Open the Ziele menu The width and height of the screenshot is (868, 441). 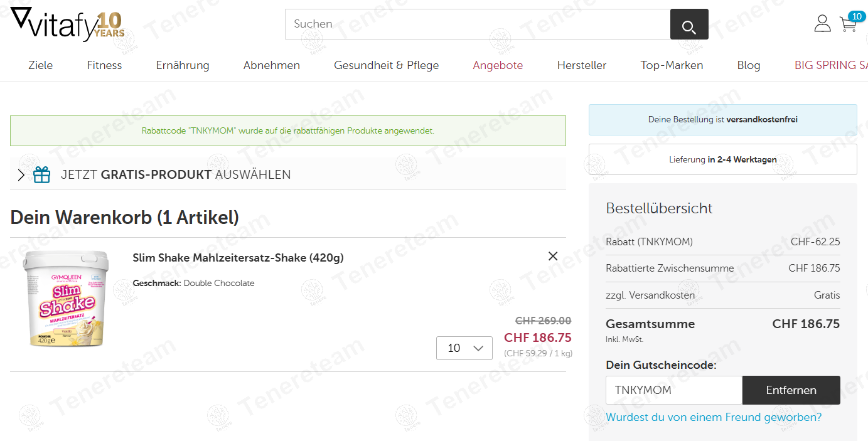41,65
